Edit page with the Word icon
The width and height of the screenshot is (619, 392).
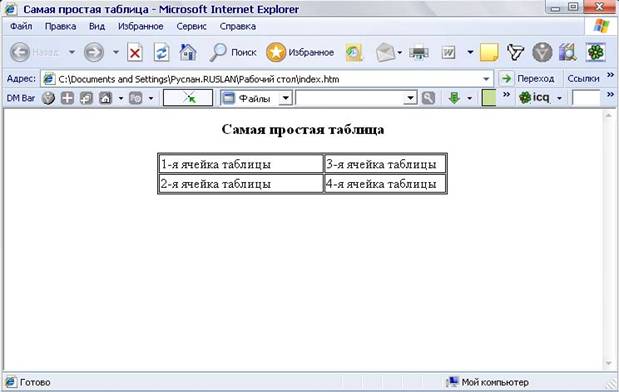[x=448, y=53]
